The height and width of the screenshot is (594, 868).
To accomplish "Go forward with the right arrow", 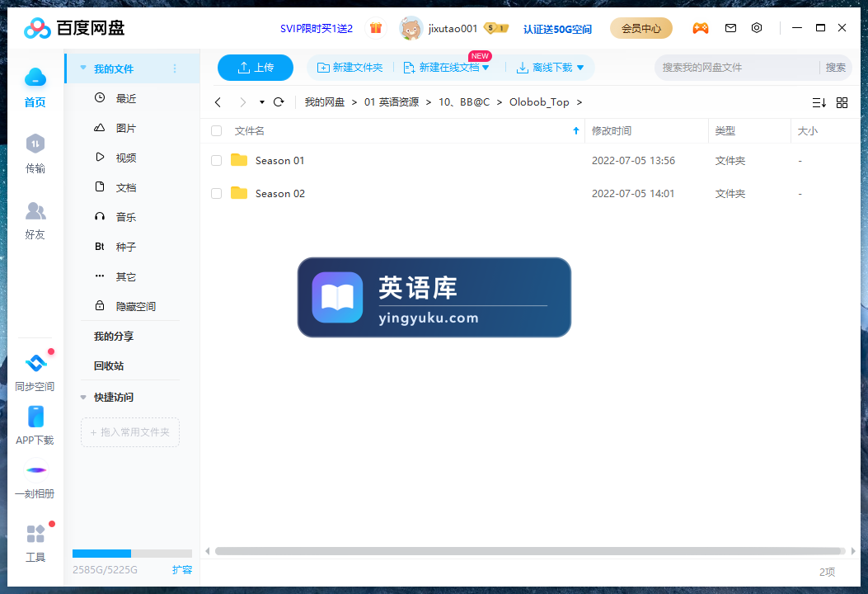I will pyautogui.click(x=242, y=102).
